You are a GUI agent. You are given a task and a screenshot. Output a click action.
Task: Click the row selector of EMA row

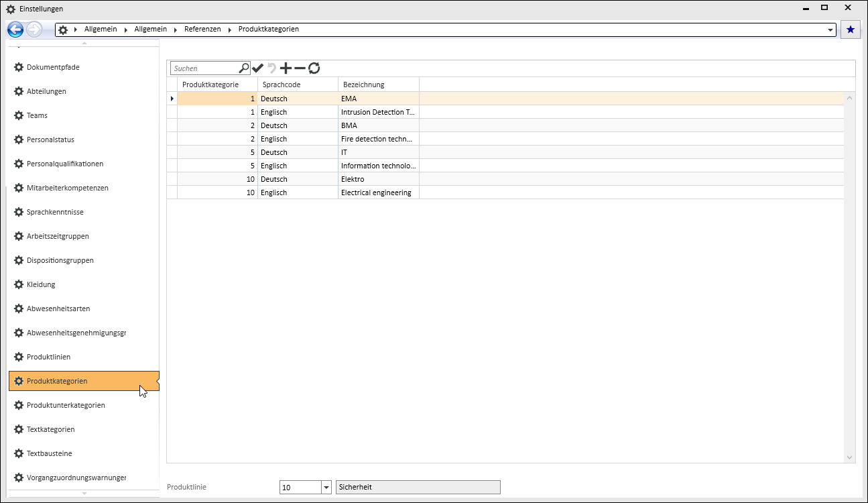tap(172, 99)
